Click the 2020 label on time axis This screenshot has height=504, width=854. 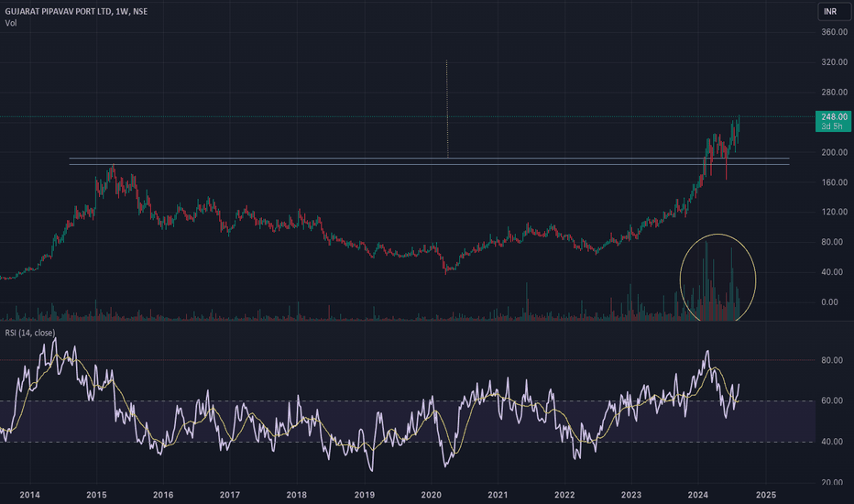431,495
